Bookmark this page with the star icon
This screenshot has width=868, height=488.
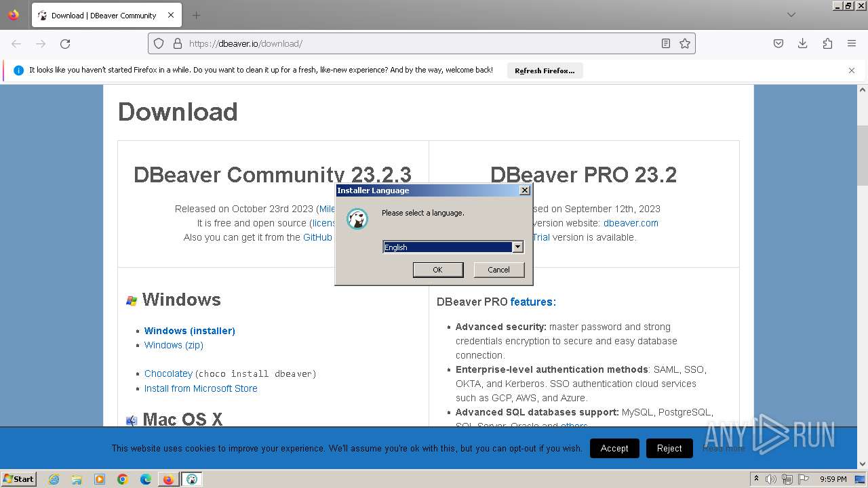point(685,43)
